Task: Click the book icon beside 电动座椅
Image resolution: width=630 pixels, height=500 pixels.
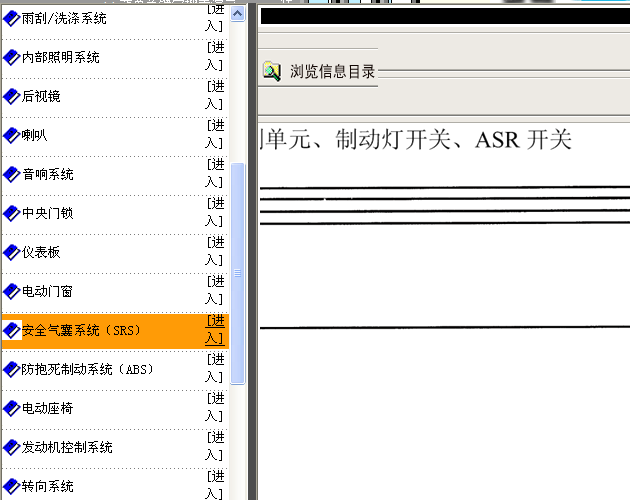Action: coord(11,408)
